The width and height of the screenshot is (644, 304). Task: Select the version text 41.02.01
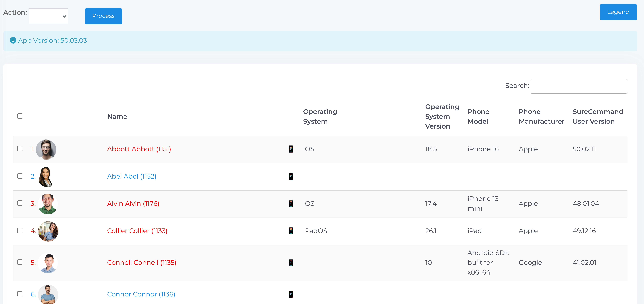(x=584, y=263)
